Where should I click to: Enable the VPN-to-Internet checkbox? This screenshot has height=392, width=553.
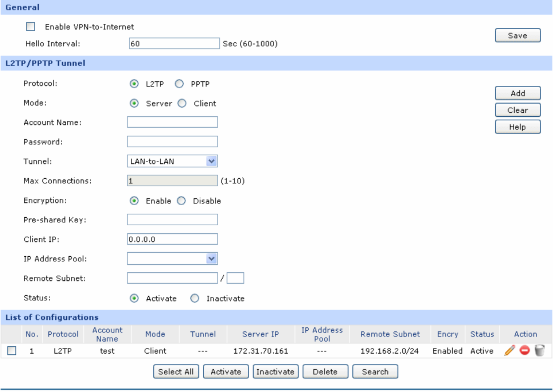click(x=31, y=27)
